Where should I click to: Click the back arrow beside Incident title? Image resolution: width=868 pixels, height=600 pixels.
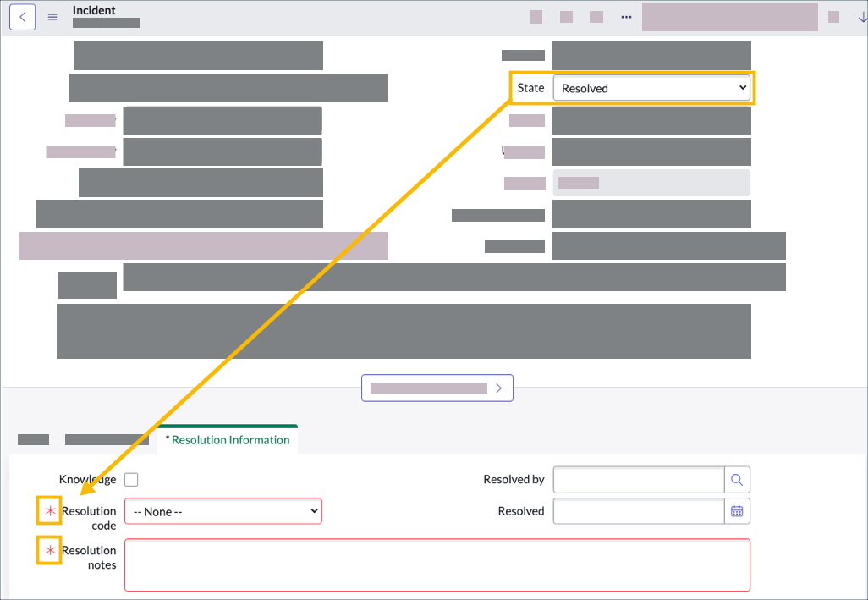click(22, 16)
